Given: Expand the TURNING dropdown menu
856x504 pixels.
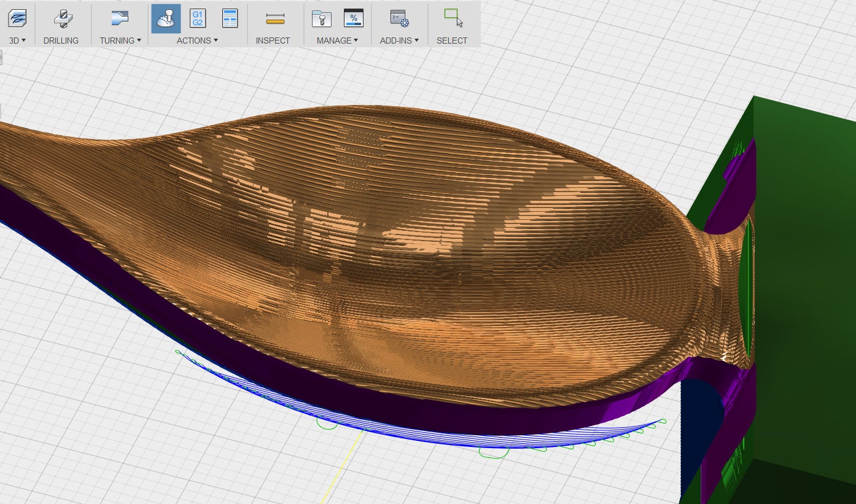Looking at the screenshot, I should (120, 41).
